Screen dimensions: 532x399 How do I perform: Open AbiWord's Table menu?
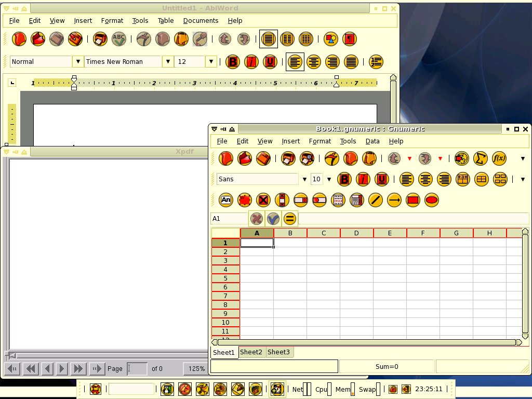(166, 21)
